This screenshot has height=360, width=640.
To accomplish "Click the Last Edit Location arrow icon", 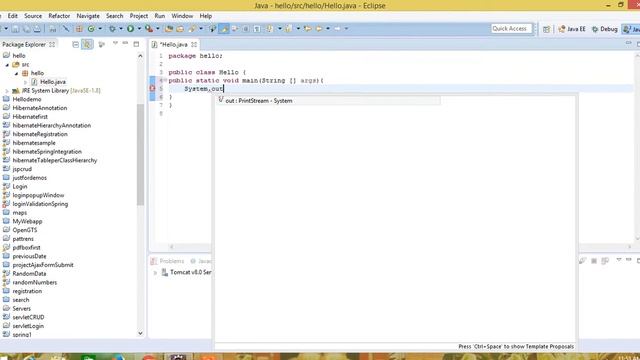I will tap(308, 29).
